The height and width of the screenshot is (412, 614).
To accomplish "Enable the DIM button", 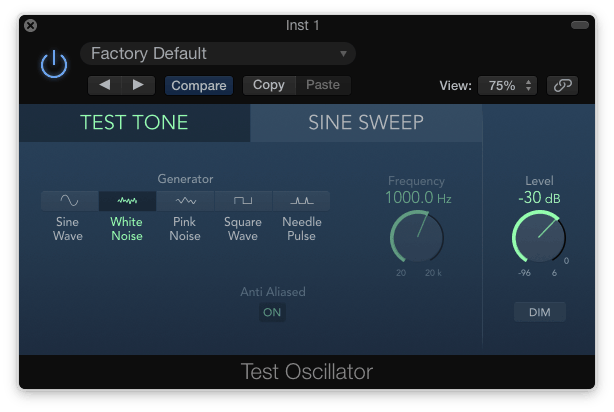I will click(540, 312).
